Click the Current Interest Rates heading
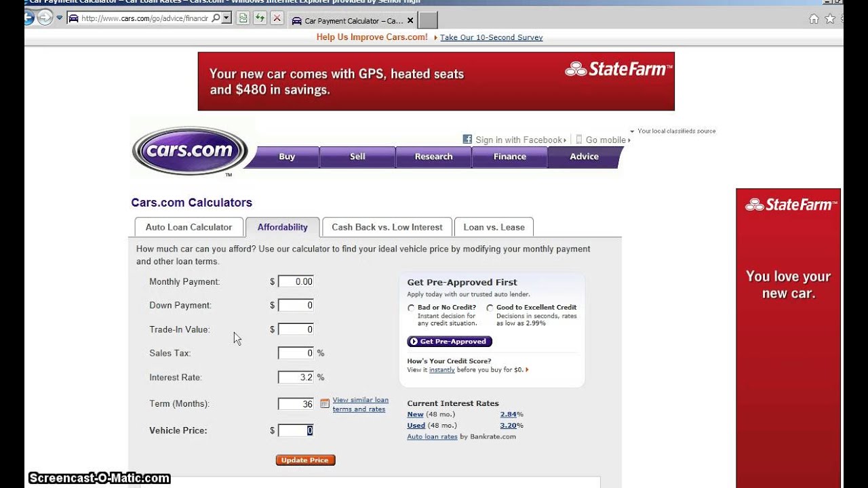 [453, 403]
